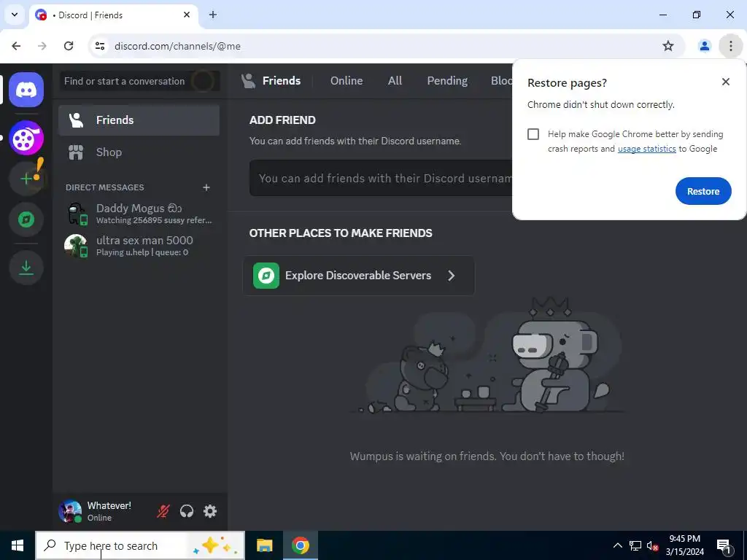This screenshot has height=560, width=747.
Task: Open File Explorer from the taskbar
Action: [264, 545]
